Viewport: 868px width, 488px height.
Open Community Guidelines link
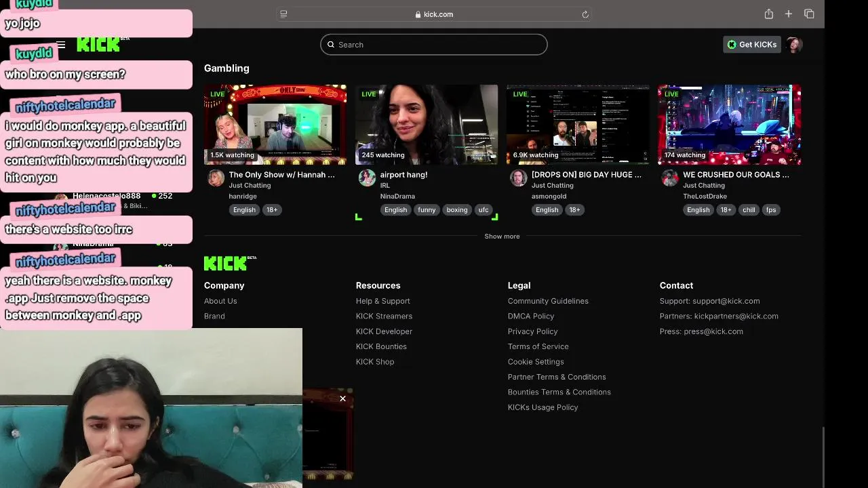[548, 301]
